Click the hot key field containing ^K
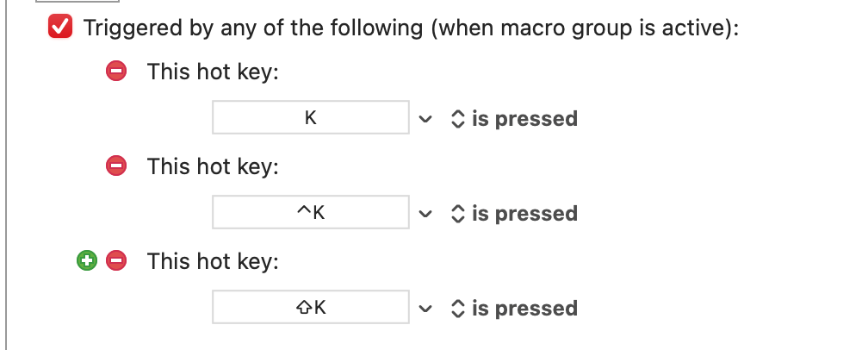 coord(310,213)
